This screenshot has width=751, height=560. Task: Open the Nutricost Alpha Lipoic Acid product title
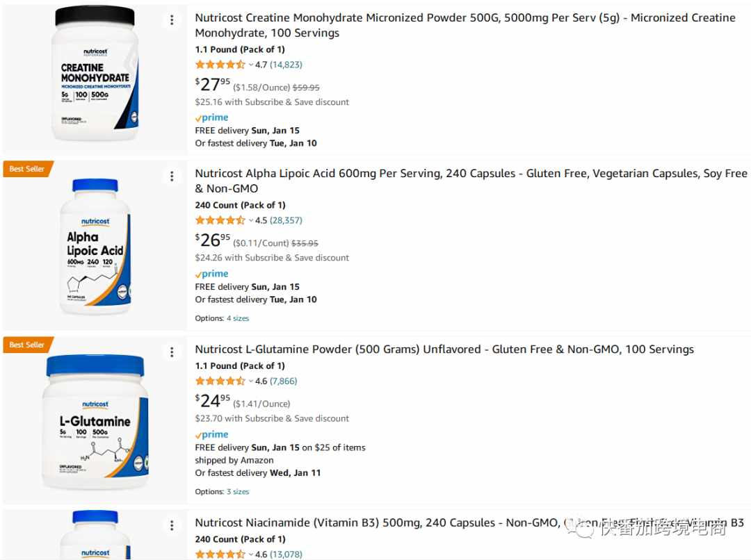471,181
